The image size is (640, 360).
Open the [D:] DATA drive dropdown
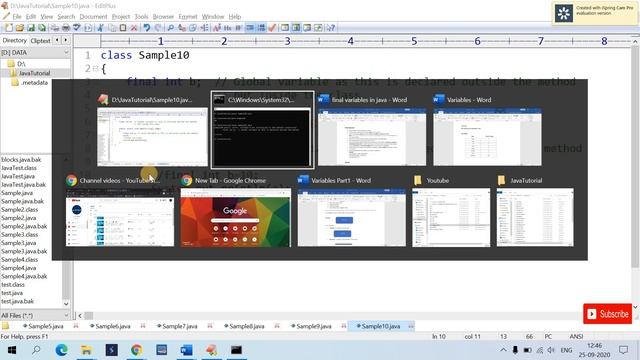point(66,53)
